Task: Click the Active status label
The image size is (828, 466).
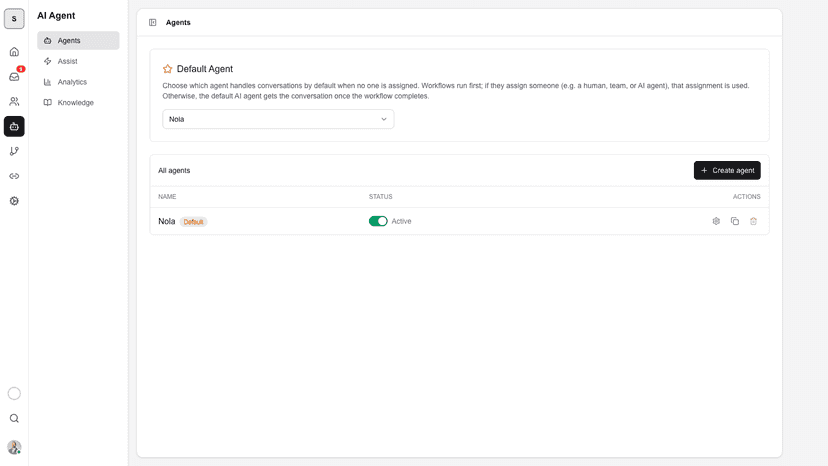Action: [x=401, y=221]
